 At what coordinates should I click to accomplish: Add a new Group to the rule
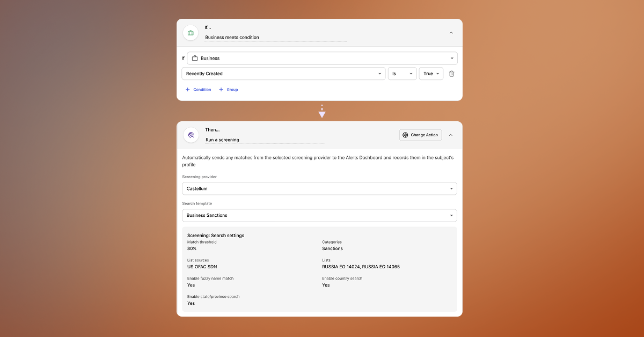229,90
